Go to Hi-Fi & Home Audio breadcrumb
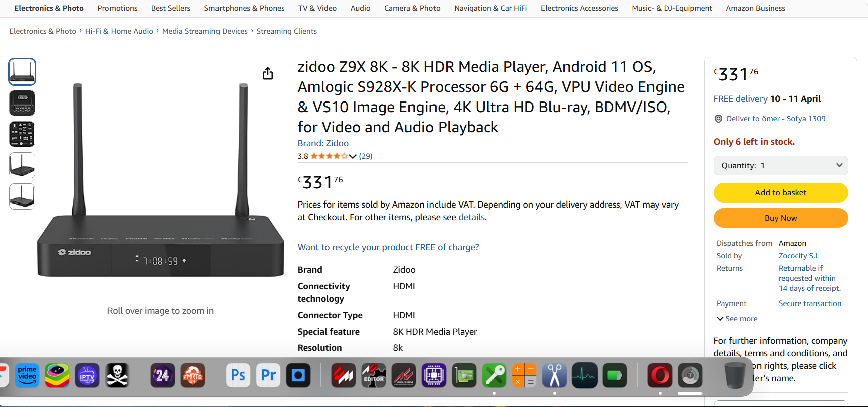Screen dimensions: 868x407 (119, 31)
